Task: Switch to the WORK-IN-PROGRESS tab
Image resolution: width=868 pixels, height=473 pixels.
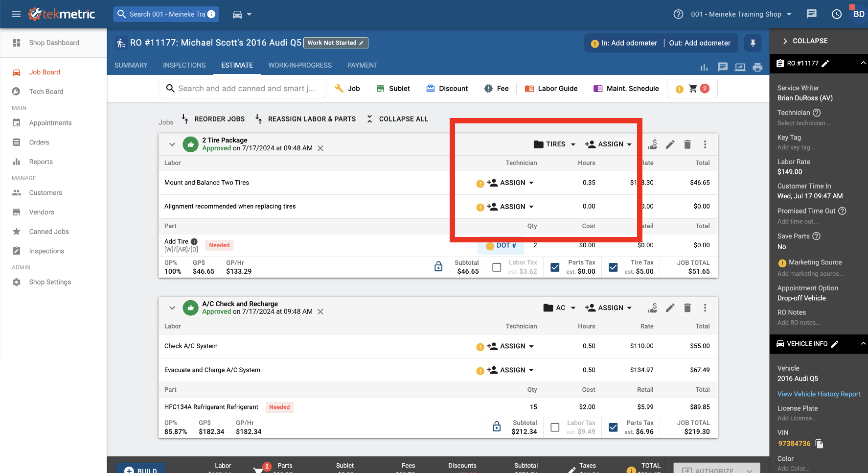Action: [x=300, y=65]
